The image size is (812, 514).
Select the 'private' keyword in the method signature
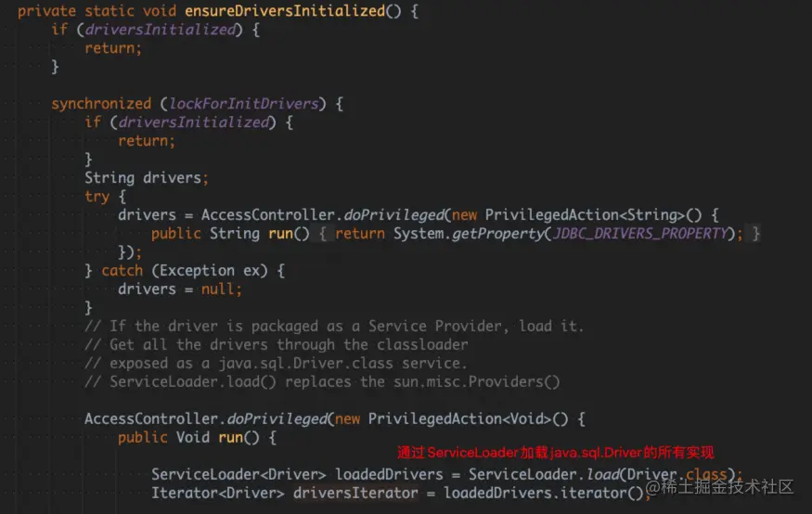[x=46, y=11]
